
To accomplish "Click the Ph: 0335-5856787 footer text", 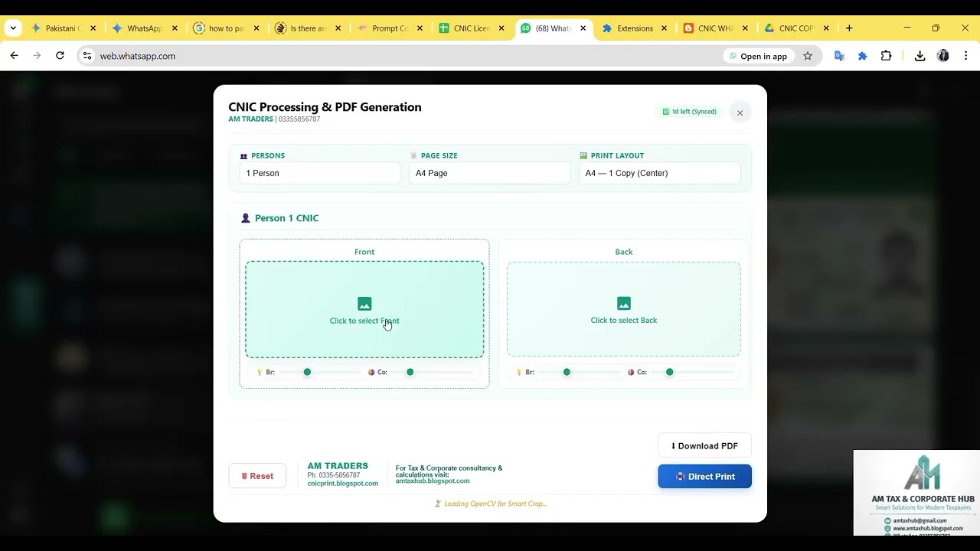I will [x=334, y=475].
